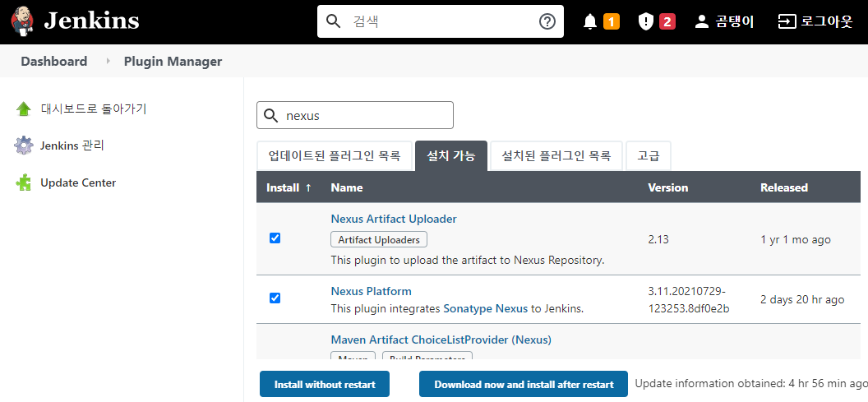Click Install without restart button
Viewport: 868px width, 402px height.
click(x=325, y=384)
